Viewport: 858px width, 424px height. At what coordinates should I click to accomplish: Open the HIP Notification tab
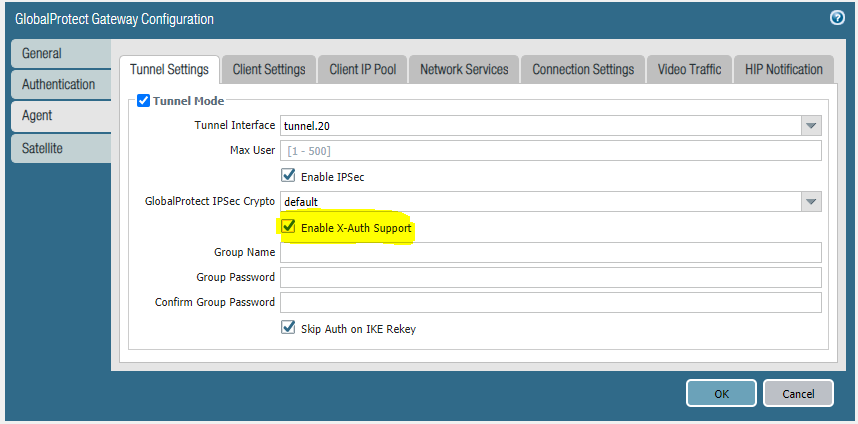click(784, 69)
